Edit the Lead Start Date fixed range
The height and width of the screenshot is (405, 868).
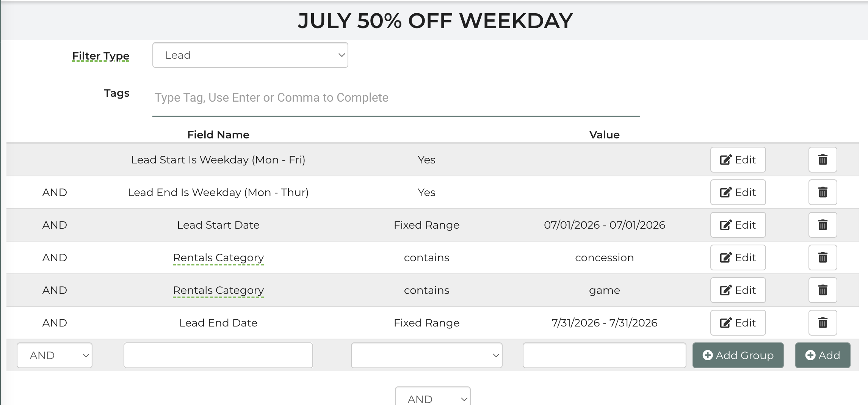point(738,225)
